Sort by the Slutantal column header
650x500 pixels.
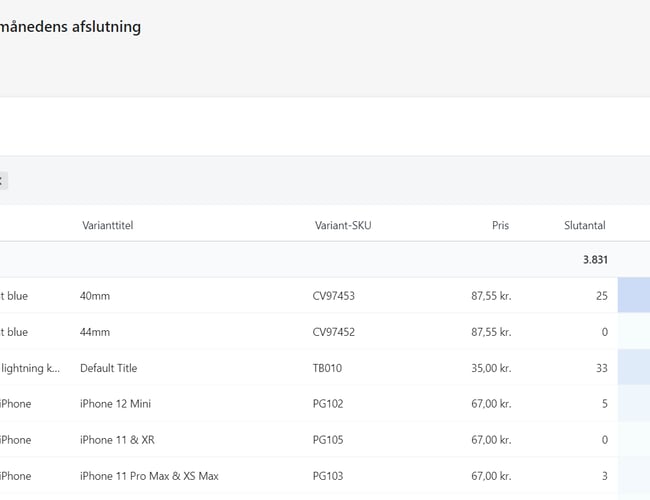584,226
